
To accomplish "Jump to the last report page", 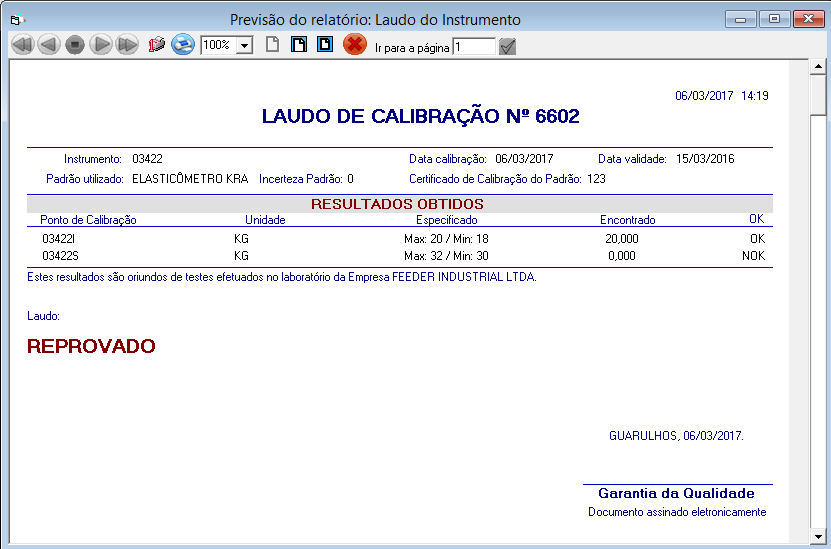I will (127, 45).
